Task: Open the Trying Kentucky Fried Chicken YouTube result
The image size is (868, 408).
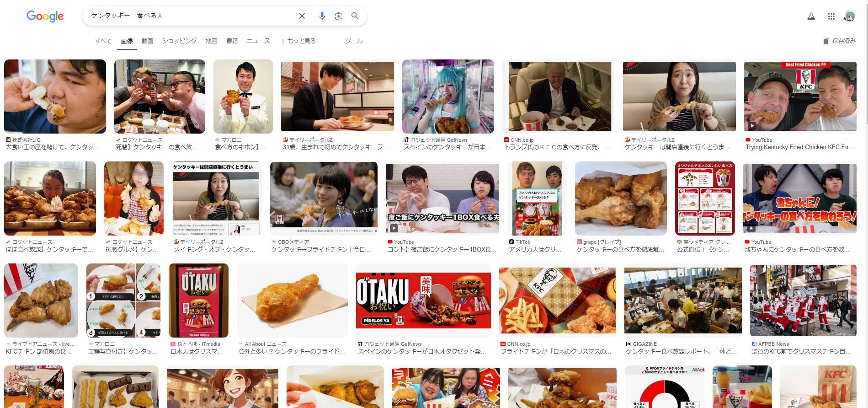Action: click(x=800, y=97)
